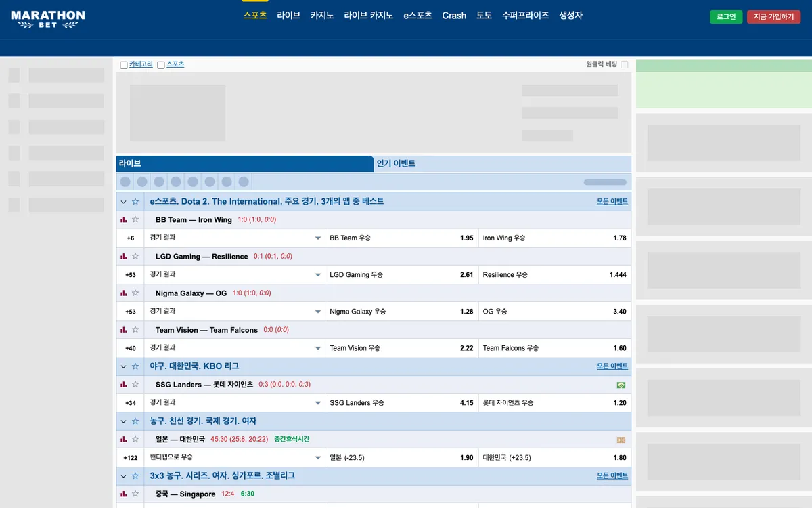
Task: Open the 라이브 nav item in header
Action: coord(288,15)
